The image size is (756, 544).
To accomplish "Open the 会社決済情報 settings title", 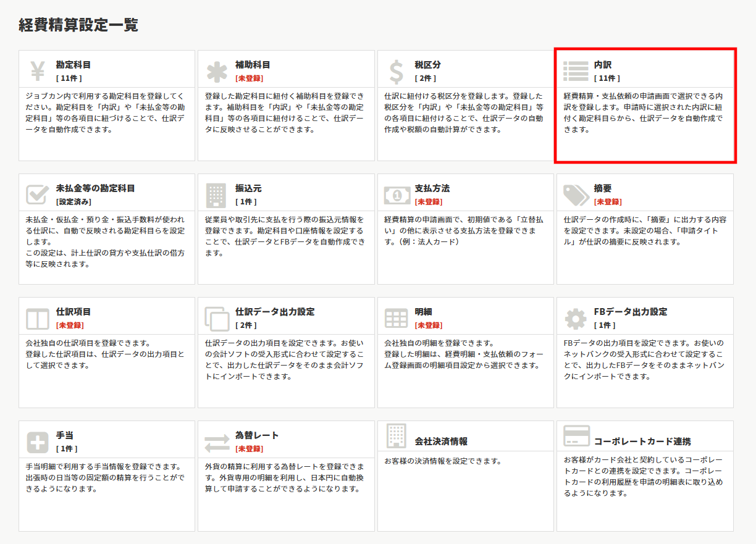I will tap(441, 441).
